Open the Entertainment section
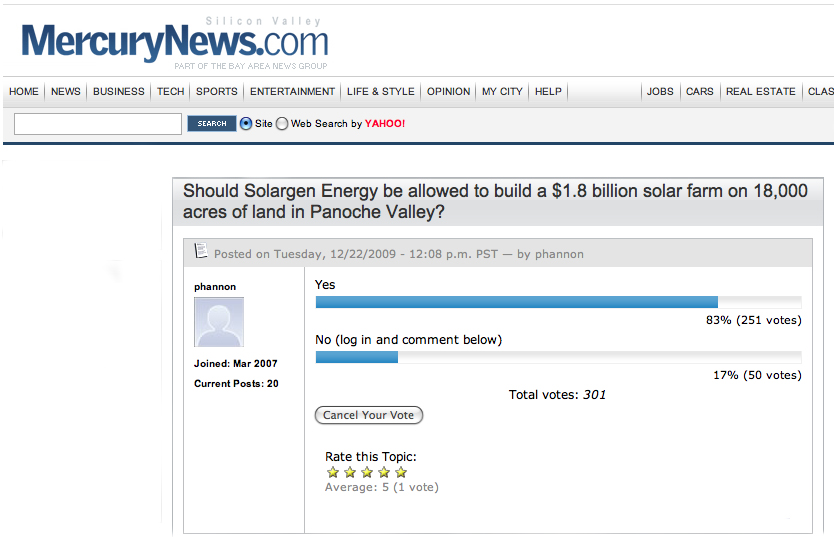The image size is (834, 537). (x=292, y=92)
